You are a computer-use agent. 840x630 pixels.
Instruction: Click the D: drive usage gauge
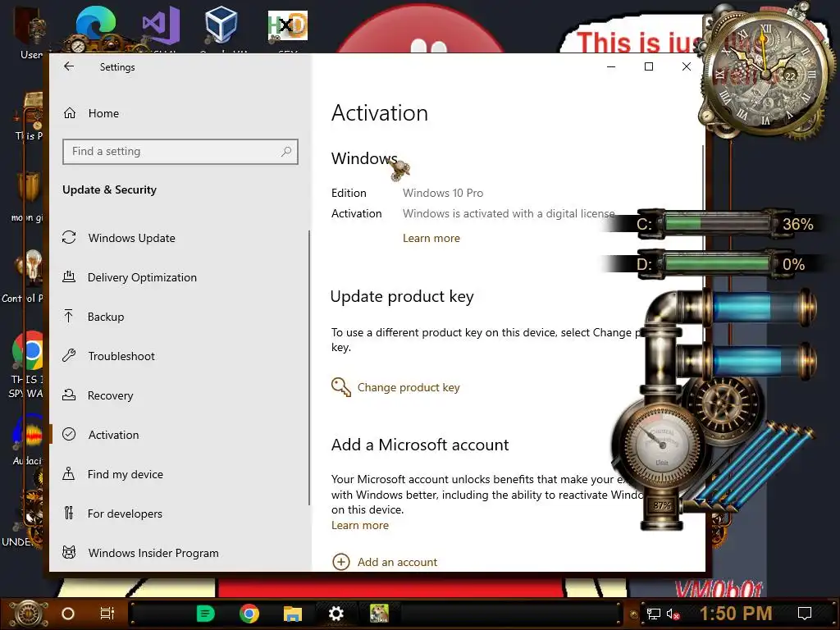[716, 263]
